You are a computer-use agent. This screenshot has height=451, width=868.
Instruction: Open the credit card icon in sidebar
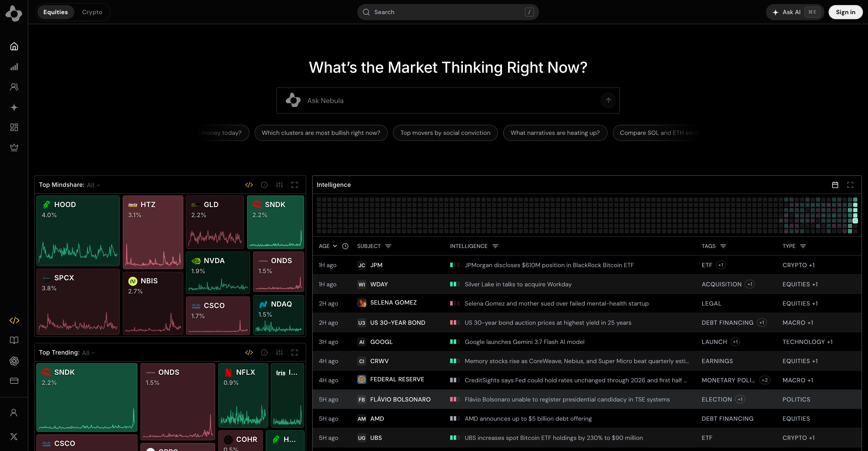tap(14, 381)
